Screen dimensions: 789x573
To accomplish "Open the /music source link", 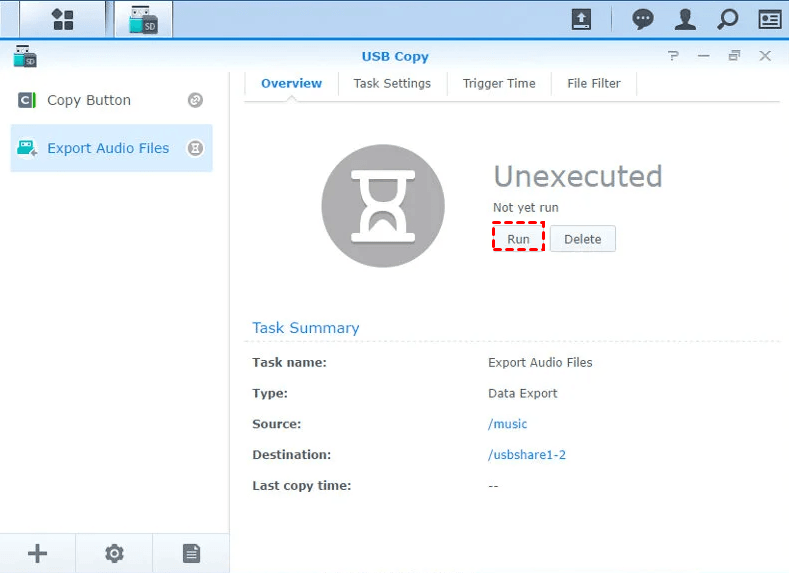I will pyautogui.click(x=507, y=424).
